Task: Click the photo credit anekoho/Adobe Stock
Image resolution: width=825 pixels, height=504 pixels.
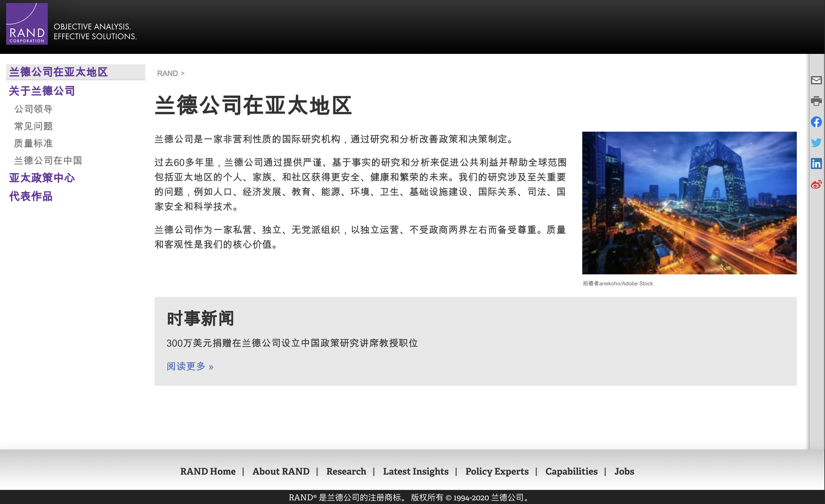Action: click(x=618, y=283)
